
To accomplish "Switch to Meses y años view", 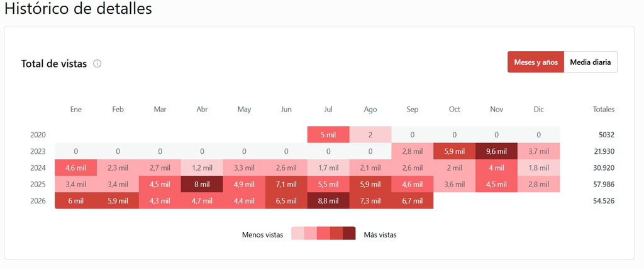I will pos(536,62).
